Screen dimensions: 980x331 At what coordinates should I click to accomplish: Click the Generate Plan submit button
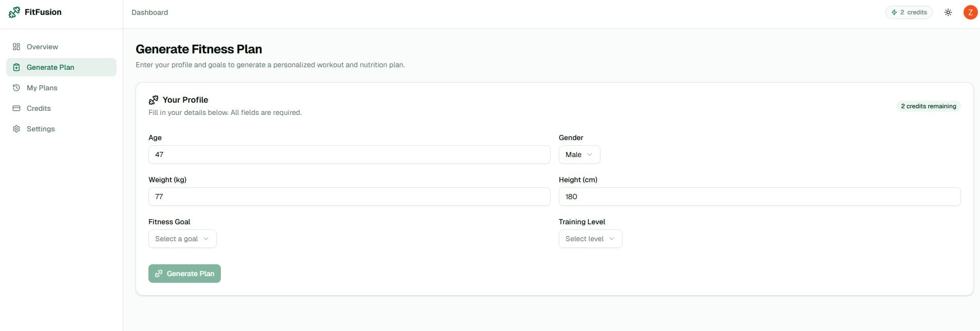click(184, 274)
